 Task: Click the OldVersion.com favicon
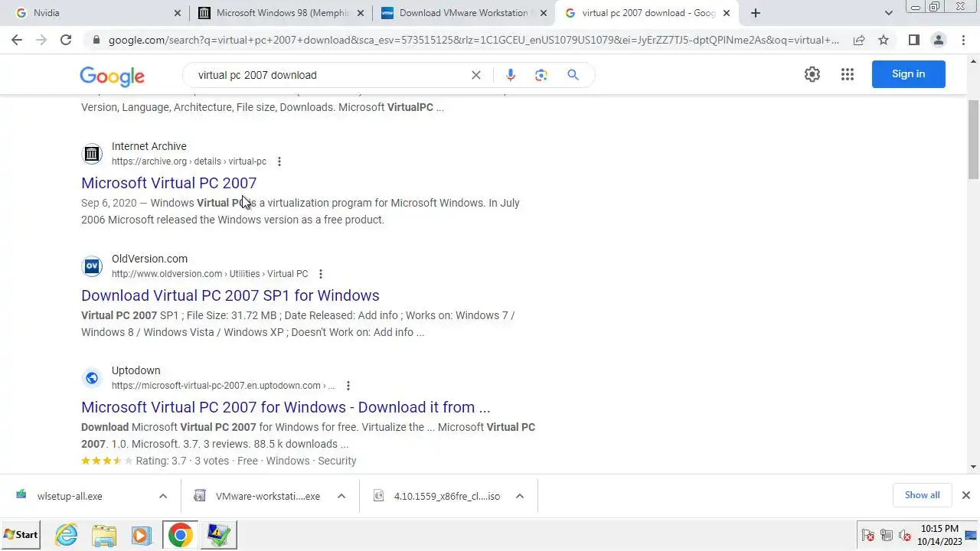click(x=92, y=266)
